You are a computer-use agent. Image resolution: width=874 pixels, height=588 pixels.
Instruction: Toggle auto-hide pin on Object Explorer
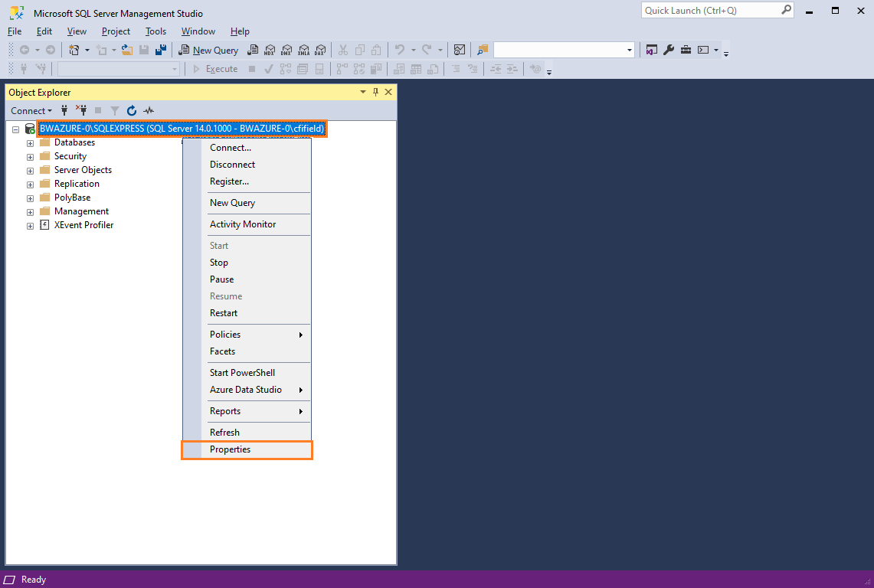375,92
